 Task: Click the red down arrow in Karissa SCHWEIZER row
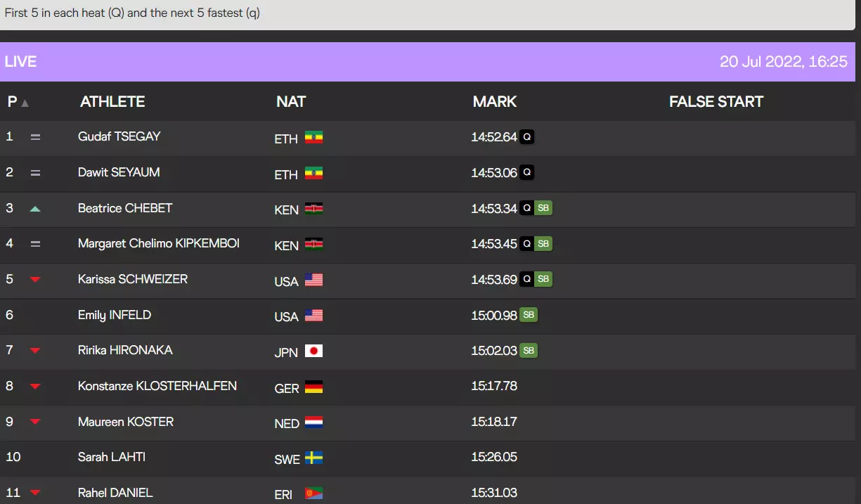tap(35, 280)
